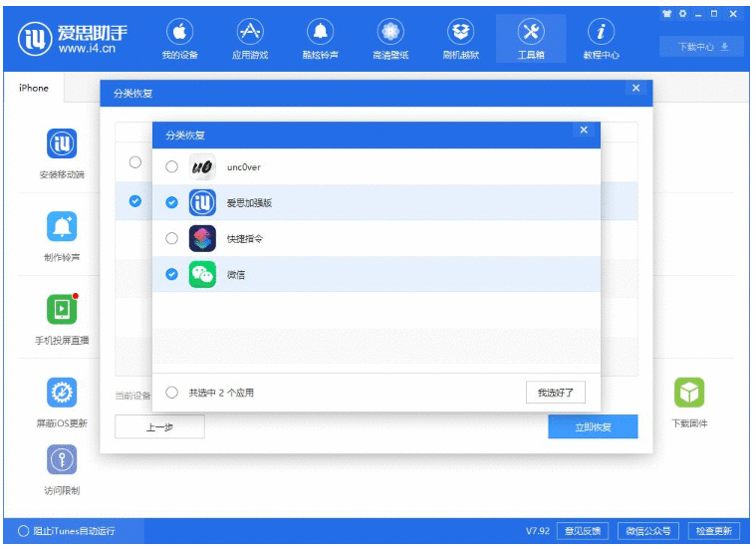Click the 下载固件 firmware download icon

pos(689,393)
